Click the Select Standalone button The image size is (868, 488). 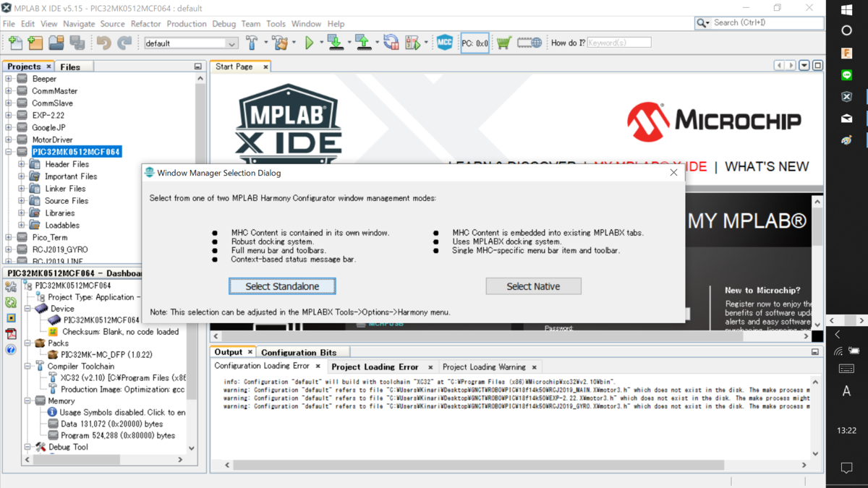(x=282, y=286)
